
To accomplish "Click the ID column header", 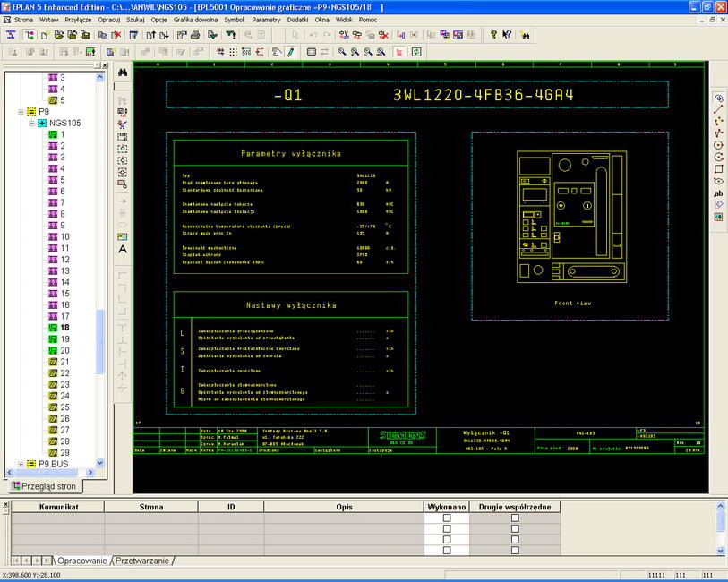I will tap(231, 507).
